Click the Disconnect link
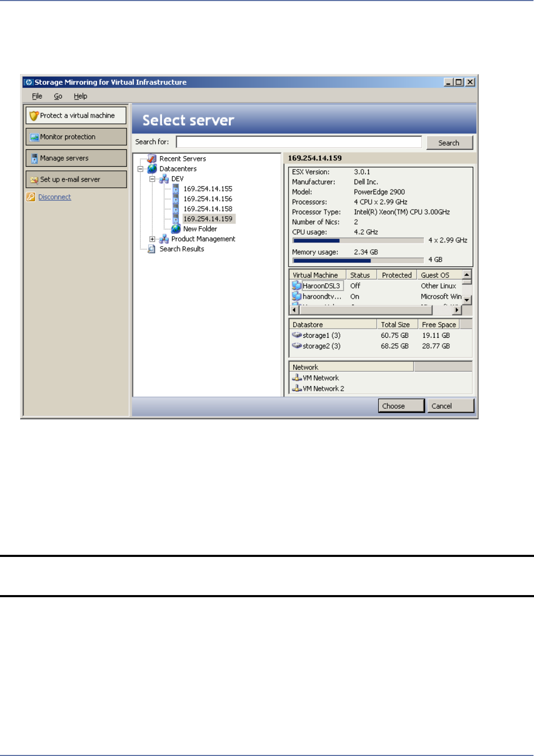Viewport: 534px width, 756px height. (55, 197)
